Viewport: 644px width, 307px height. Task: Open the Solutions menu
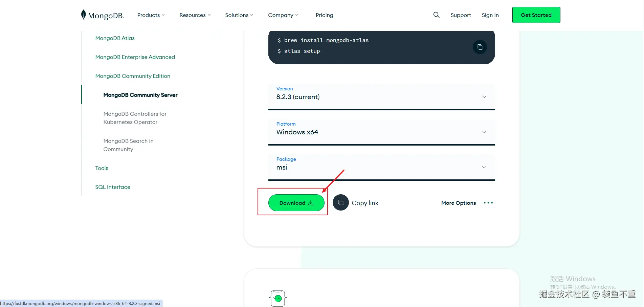[x=239, y=15]
